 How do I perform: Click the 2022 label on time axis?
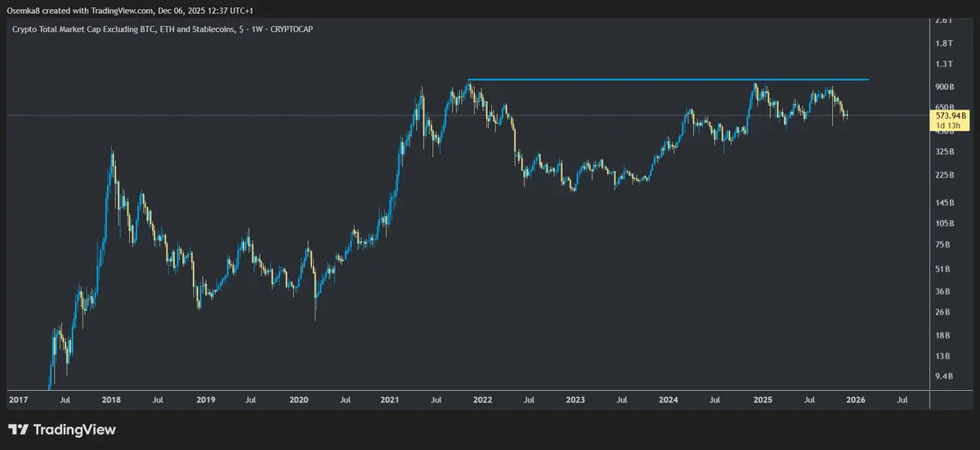coord(482,399)
